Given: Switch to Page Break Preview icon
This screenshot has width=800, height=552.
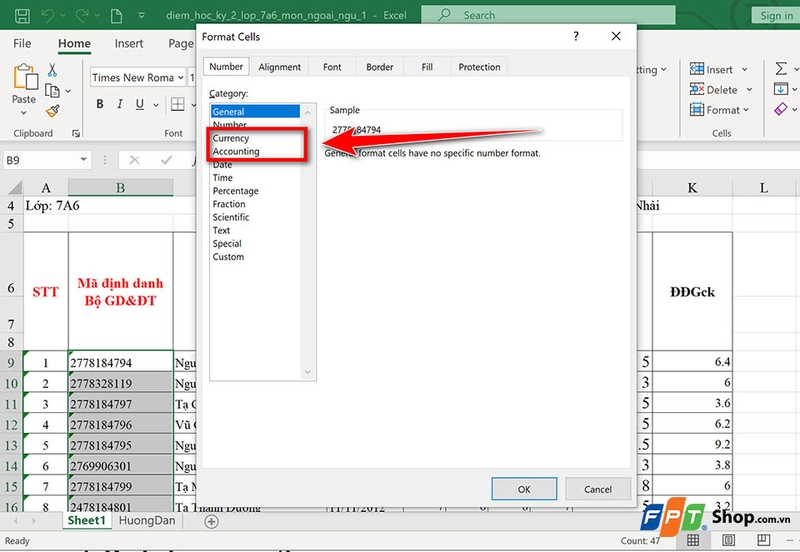Looking at the screenshot, I should pos(764,540).
